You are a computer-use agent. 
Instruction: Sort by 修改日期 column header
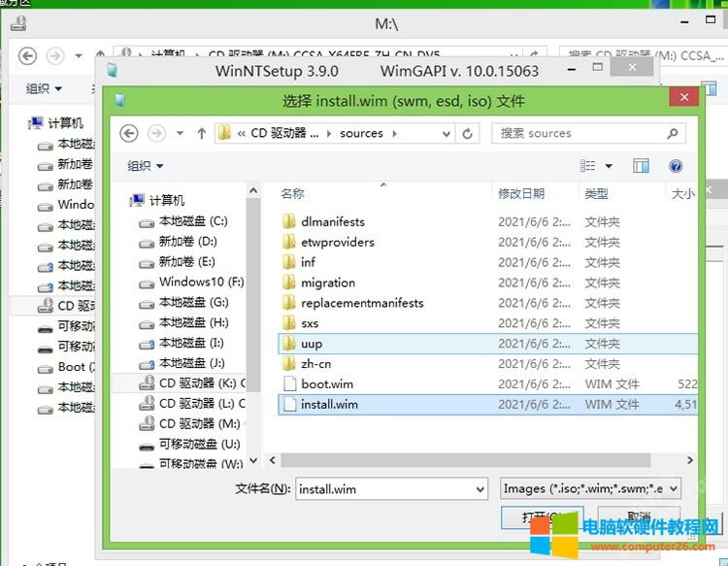point(521,193)
